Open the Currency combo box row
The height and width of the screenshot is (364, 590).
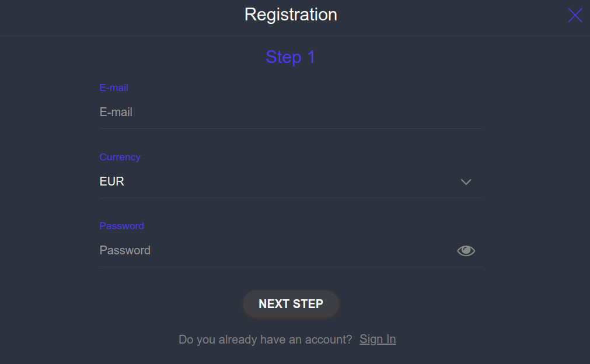[290, 182]
